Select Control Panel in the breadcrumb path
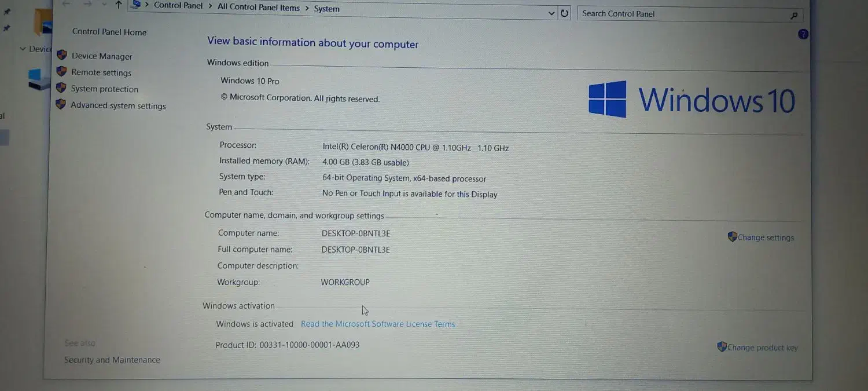This screenshot has height=391, width=868. click(x=178, y=6)
